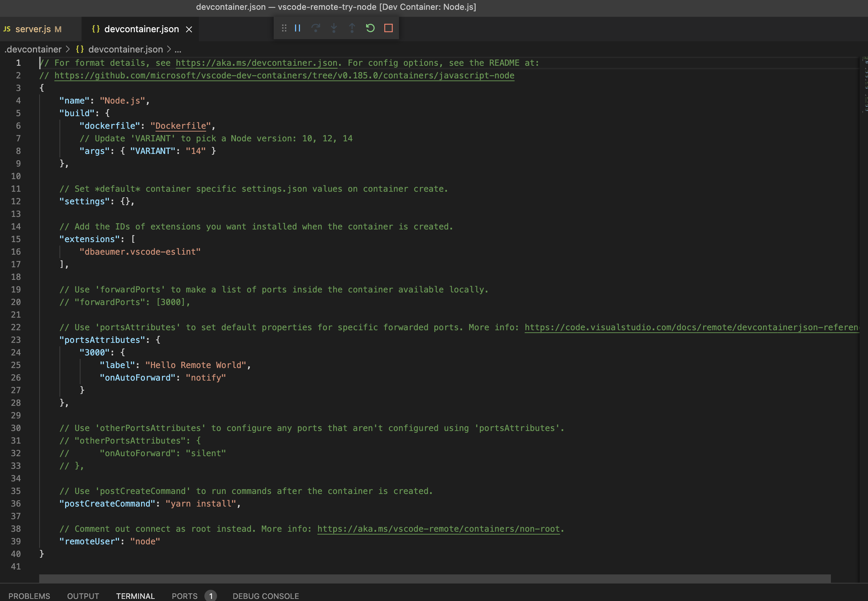Pause the debug session
This screenshot has height=601, width=868.
click(297, 28)
